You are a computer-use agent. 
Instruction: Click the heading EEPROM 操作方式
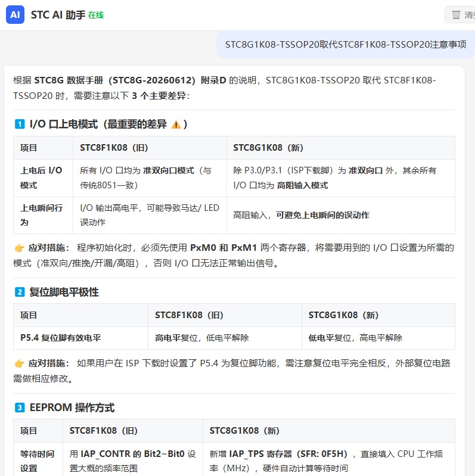pyautogui.click(x=72, y=407)
